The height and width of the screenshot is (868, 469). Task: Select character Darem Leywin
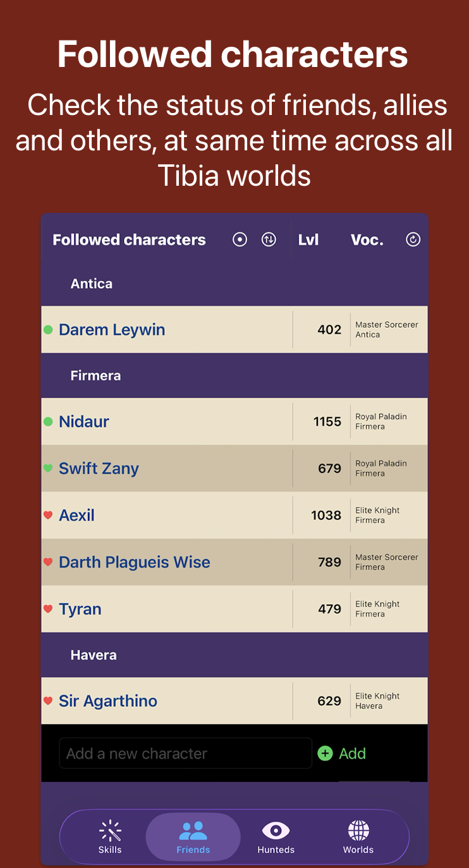click(x=113, y=329)
